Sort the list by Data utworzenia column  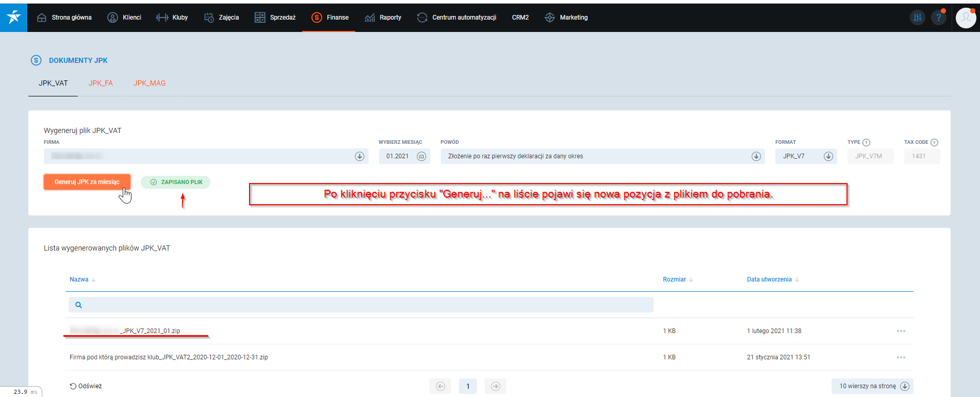coord(769,279)
